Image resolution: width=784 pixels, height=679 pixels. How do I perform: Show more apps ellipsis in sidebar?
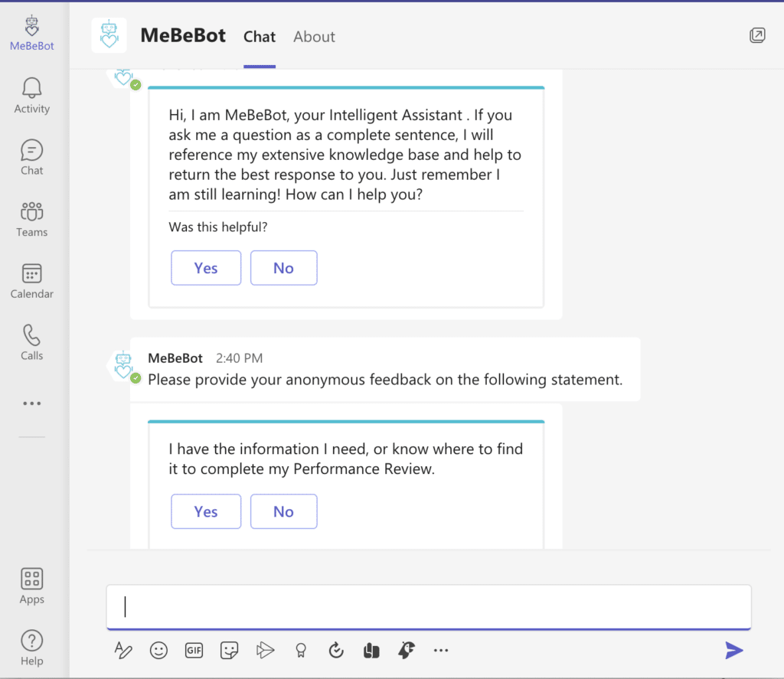click(31, 403)
